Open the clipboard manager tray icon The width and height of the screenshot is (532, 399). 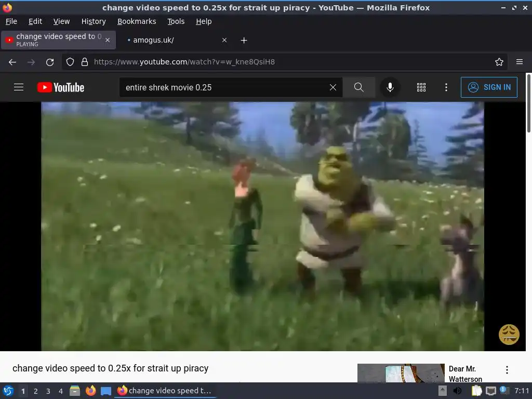pyautogui.click(x=476, y=391)
